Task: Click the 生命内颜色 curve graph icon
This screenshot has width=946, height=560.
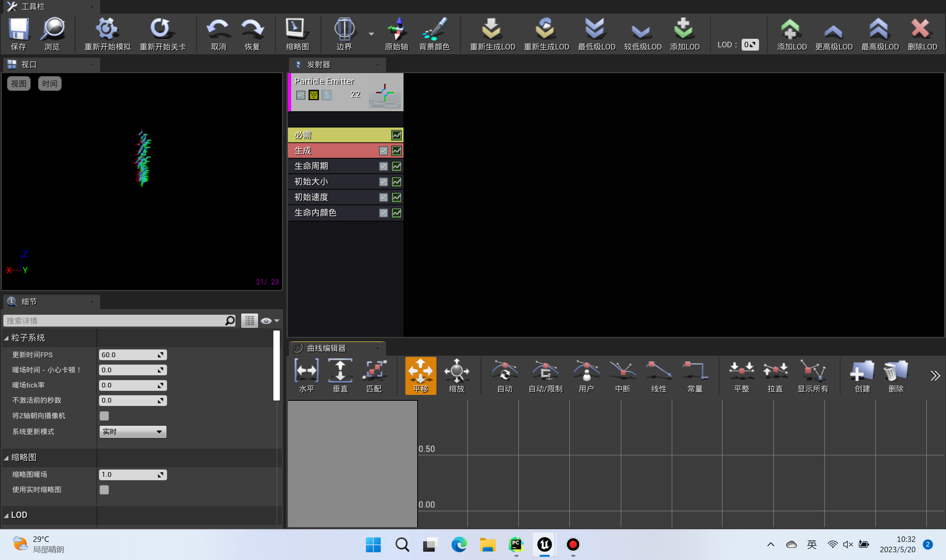Action: [x=397, y=212]
